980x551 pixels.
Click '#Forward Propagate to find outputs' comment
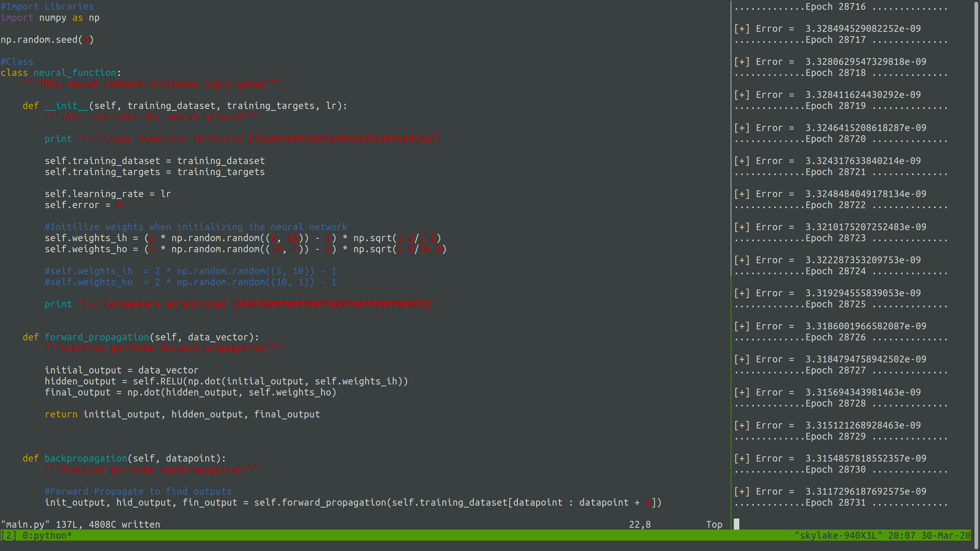[138, 492]
